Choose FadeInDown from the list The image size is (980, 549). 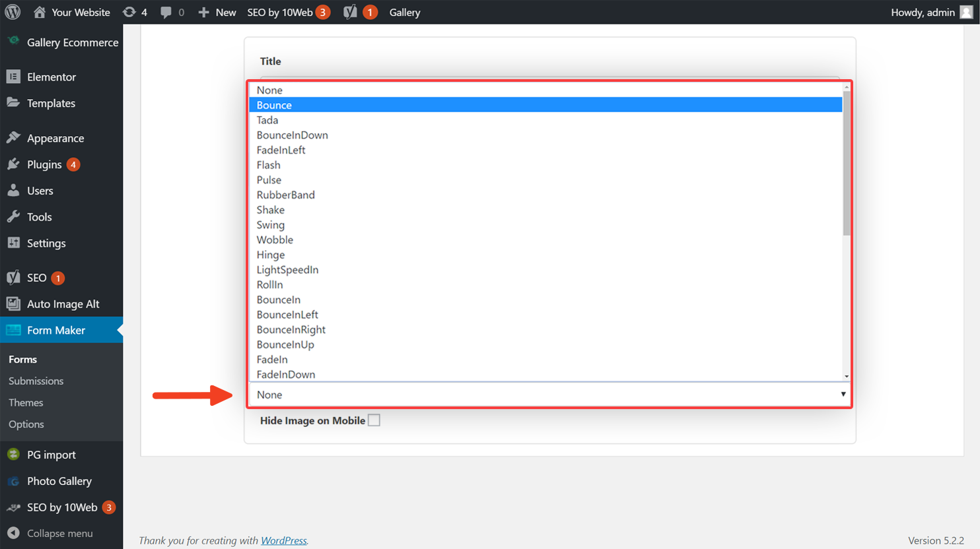pyautogui.click(x=545, y=374)
